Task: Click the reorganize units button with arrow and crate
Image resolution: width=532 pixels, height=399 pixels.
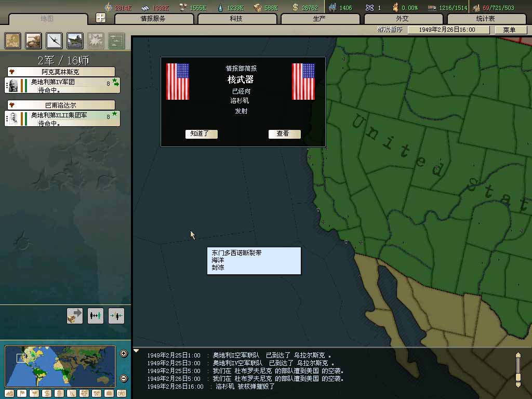Action: tap(75, 316)
